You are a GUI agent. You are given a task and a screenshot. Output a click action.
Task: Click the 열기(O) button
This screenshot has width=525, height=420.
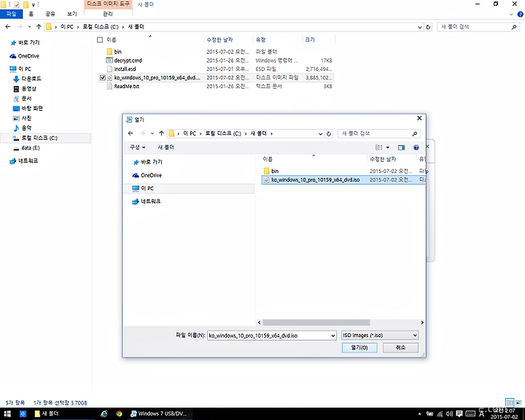tap(359, 348)
